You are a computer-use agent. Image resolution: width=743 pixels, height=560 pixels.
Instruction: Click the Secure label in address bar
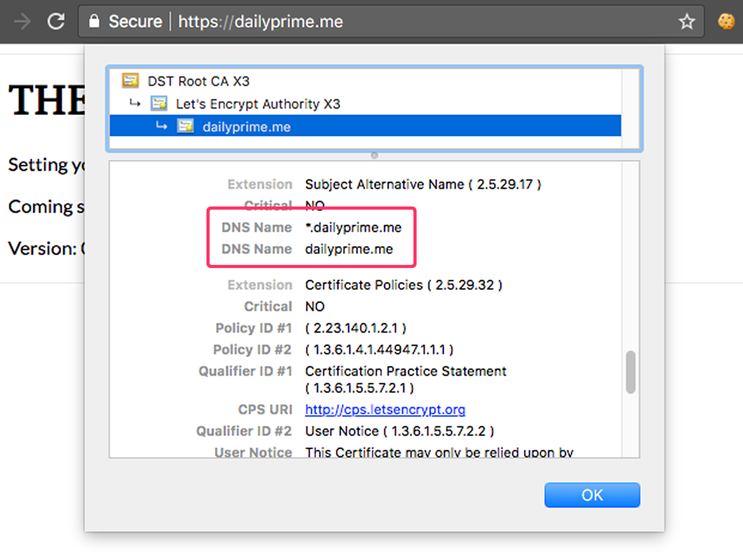(135, 22)
